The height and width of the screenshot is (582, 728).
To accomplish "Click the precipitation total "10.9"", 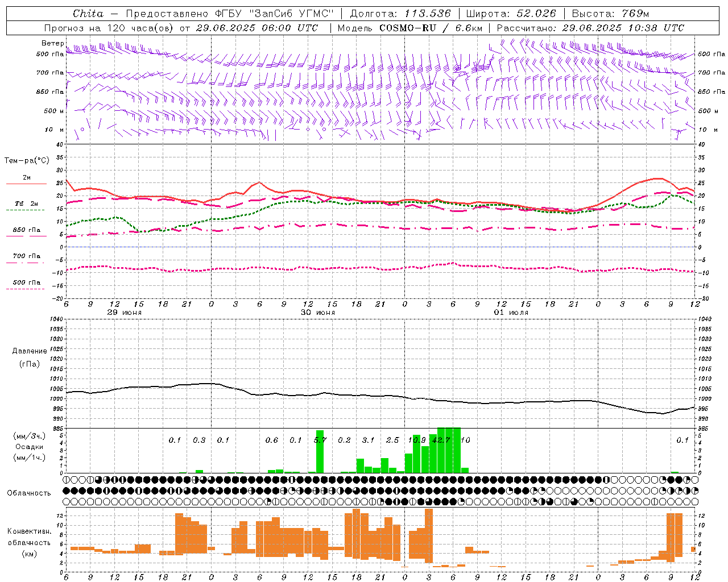I will click(x=417, y=440).
